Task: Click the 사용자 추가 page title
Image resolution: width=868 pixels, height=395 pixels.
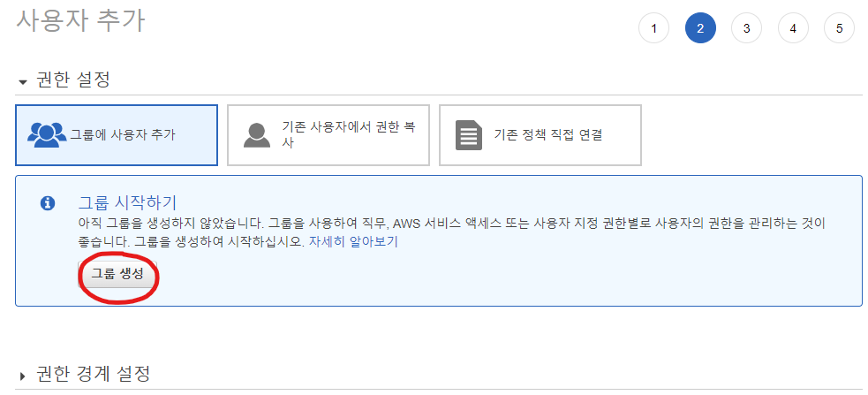Action: point(81,21)
